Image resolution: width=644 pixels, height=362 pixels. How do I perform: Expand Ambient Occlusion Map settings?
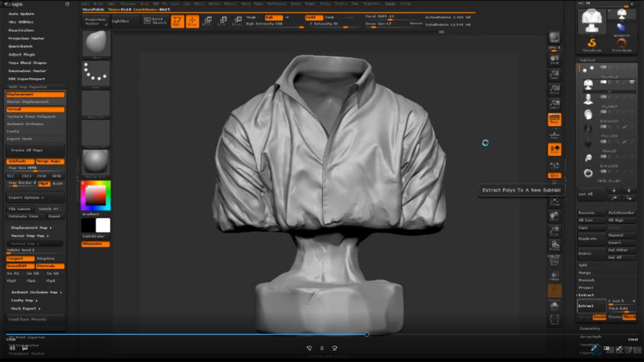[x=36, y=292]
